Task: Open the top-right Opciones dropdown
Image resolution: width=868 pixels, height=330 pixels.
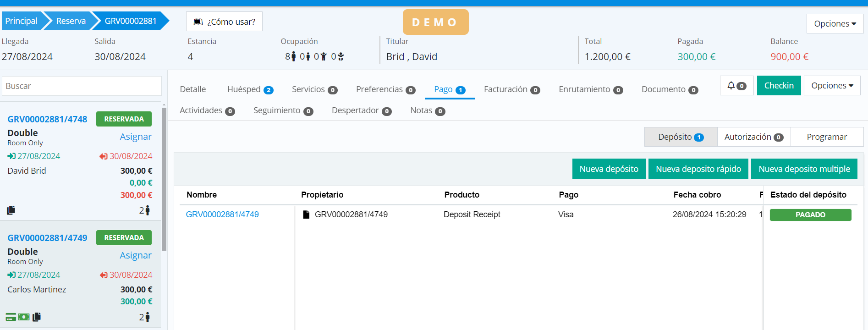Action: click(x=835, y=23)
